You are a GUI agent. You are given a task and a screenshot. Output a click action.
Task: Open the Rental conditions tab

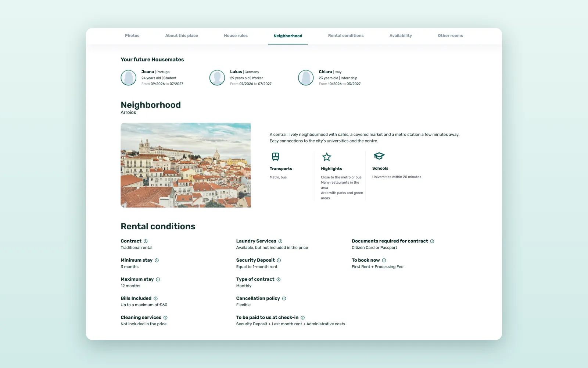(346, 36)
